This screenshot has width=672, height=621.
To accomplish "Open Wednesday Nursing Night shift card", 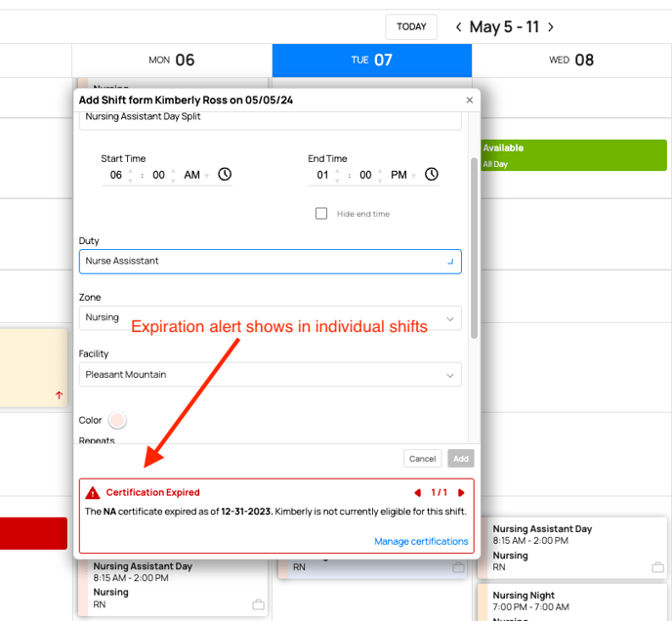I will tap(572, 602).
